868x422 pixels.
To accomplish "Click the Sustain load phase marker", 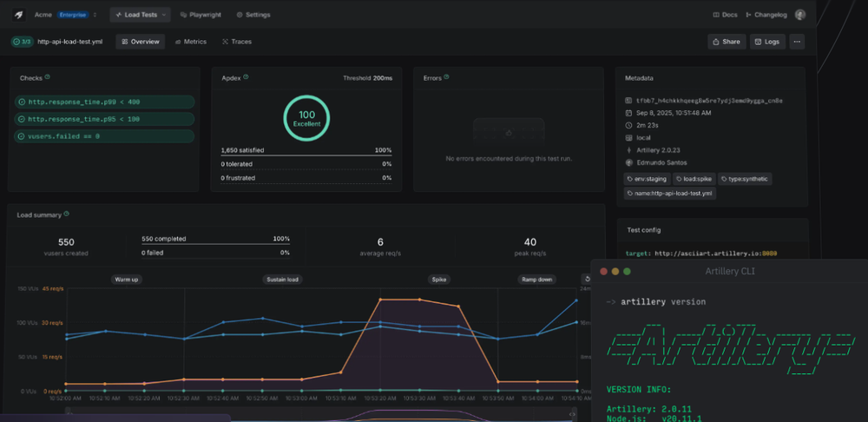I will click(x=282, y=279).
